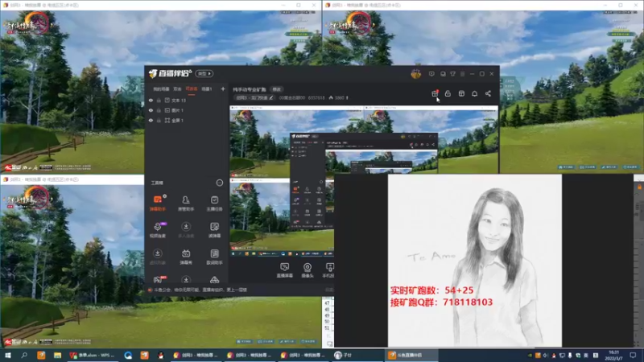Image resolution: width=644 pixels, height=362 pixels.
Task: Open the QQ penguin taskbar icon
Action: click(160, 355)
